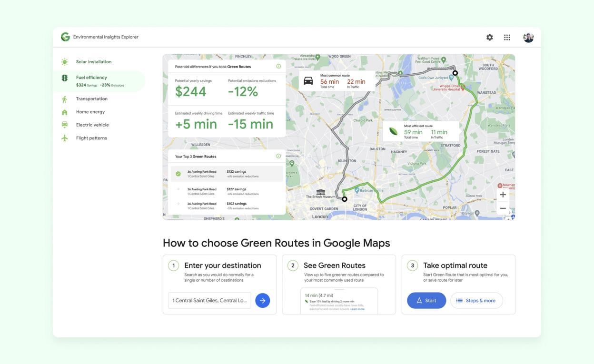The height and width of the screenshot is (364, 594).
Task: Click Whipps Cross University Hospital pin
Action: (x=463, y=88)
